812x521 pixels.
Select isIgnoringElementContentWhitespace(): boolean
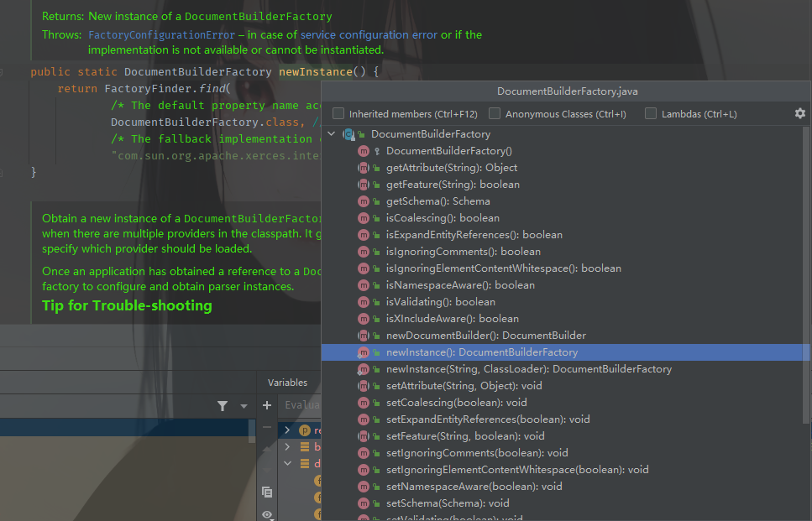pyautogui.click(x=503, y=268)
